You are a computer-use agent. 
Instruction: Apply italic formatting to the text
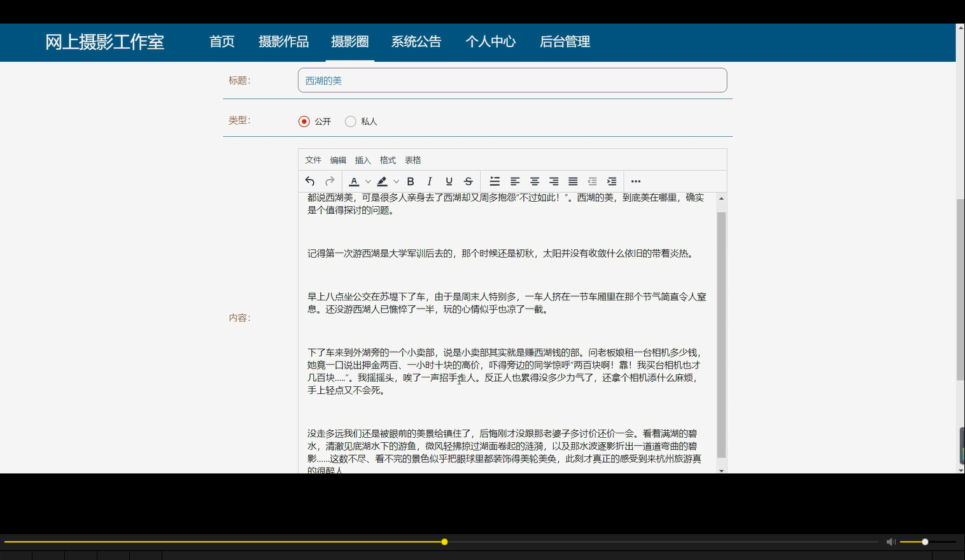point(430,181)
